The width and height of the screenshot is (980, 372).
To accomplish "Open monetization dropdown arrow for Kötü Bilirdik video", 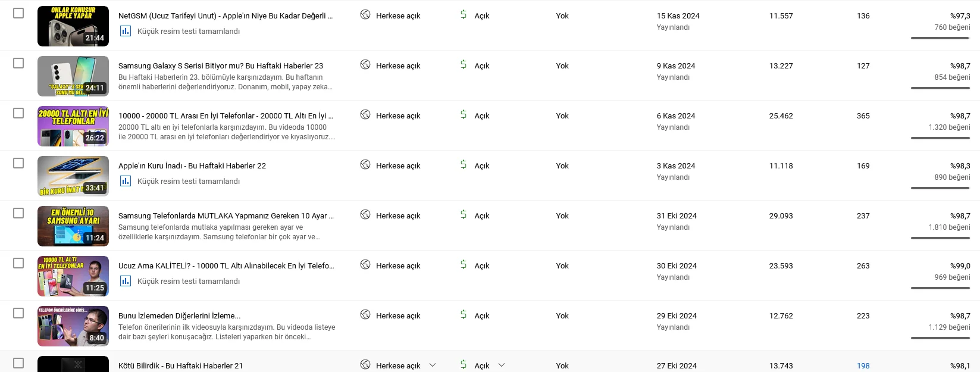I will click(x=502, y=365).
